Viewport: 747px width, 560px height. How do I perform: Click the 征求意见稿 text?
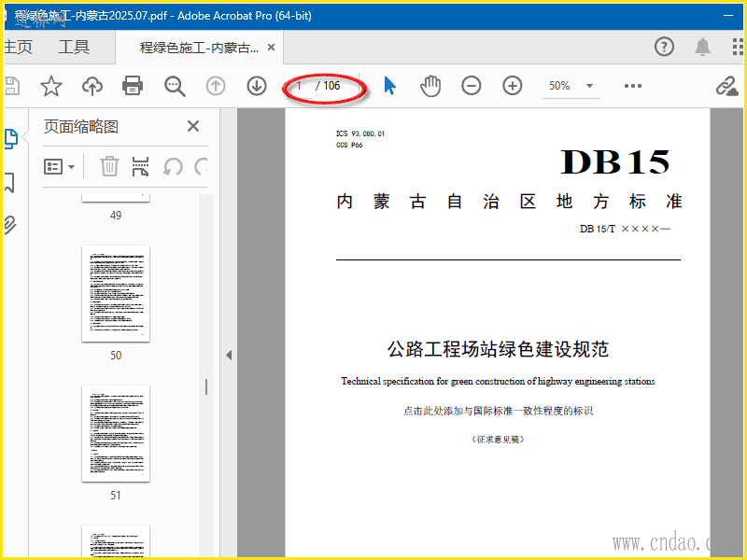point(498,439)
